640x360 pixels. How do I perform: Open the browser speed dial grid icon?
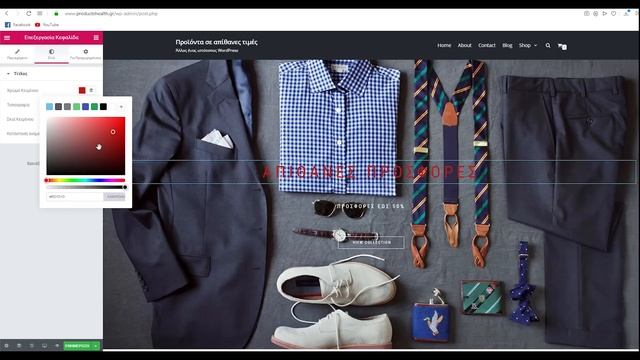coord(40,13)
